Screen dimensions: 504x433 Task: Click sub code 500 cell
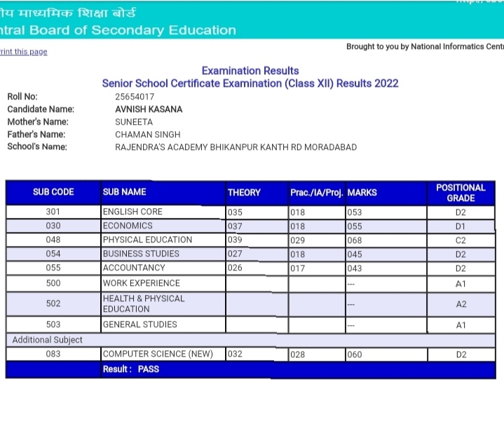click(x=53, y=283)
